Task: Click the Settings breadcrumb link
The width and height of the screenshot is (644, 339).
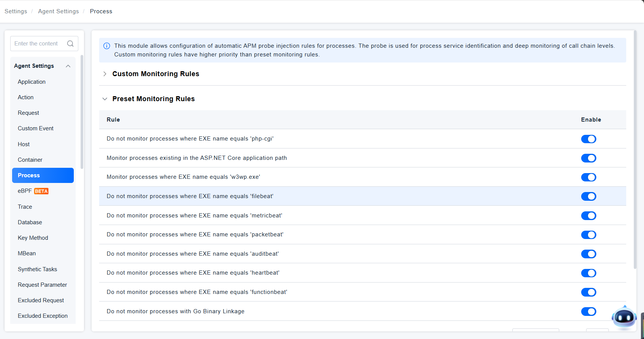Action: click(x=16, y=11)
